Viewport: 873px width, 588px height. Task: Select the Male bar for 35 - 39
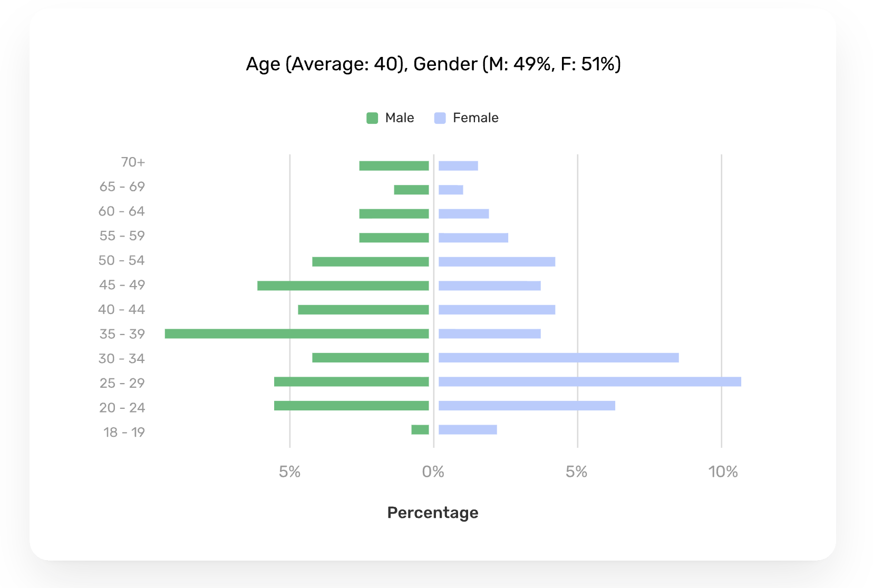coord(297,334)
